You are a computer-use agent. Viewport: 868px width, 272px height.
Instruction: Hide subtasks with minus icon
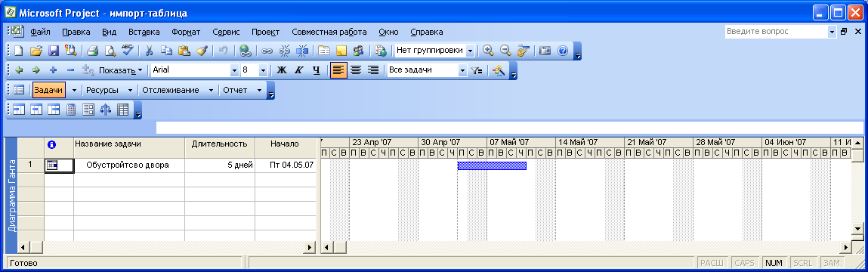click(x=70, y=70)
